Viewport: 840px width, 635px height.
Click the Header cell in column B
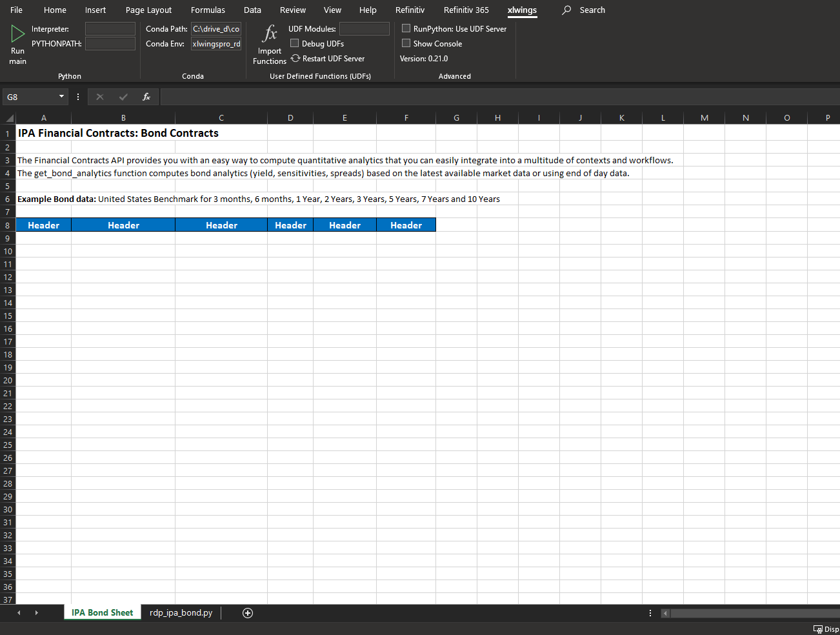(x=123, y=225)
